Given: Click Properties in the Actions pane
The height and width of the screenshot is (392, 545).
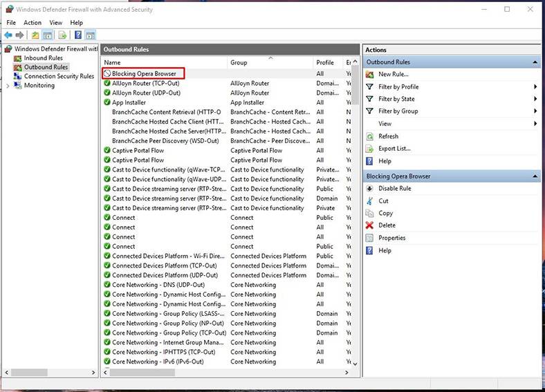Looking at the screenshot, I should [391, 238].
